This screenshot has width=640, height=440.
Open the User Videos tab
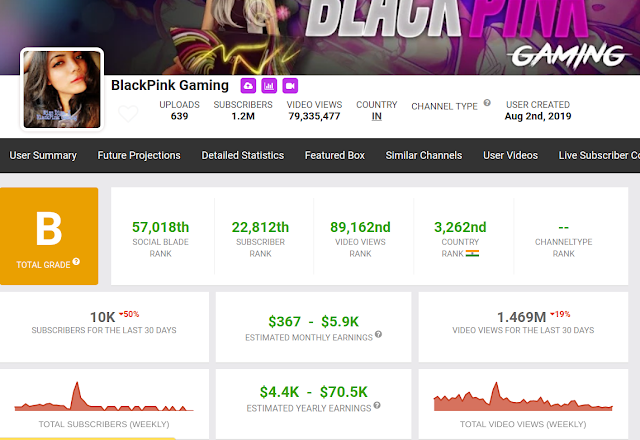point(510,156)
